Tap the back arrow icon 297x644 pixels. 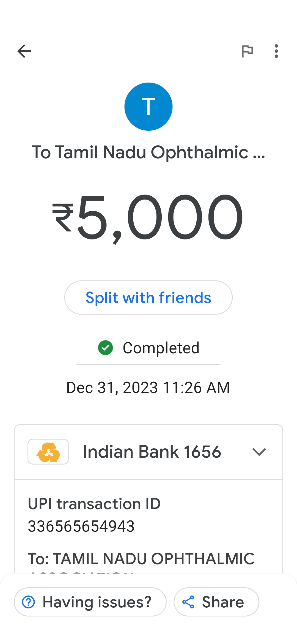24,51
